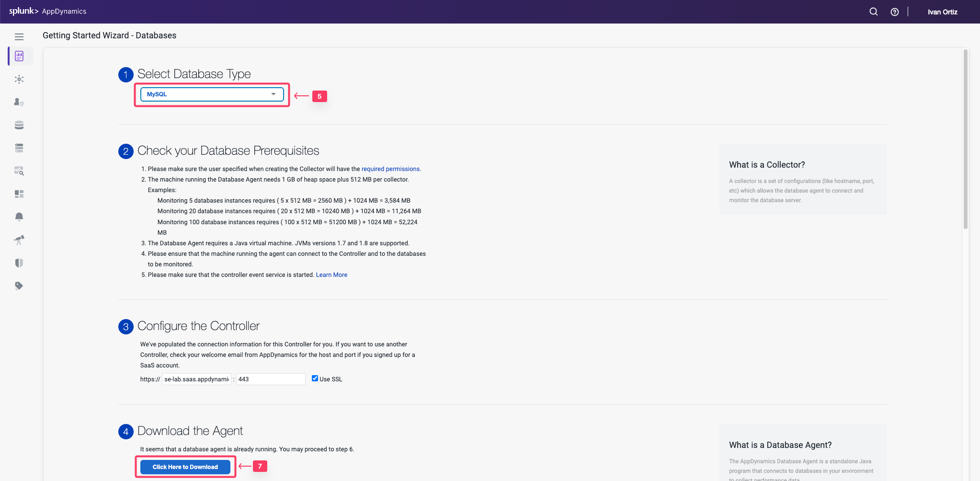Click the search magnifier in top bar
The height and width of the screenshot is (481, 980).
click(x=873, y=12)
